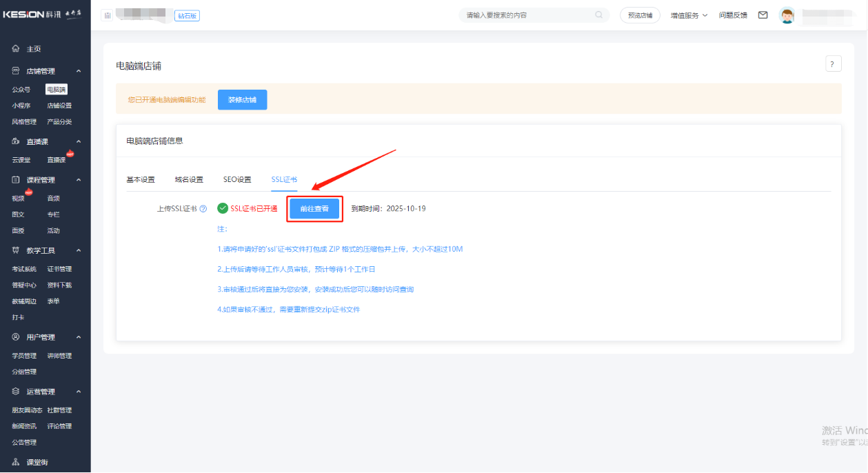Open the help question mark button
This screenshot has width=868, height=473.
point(833,64)
